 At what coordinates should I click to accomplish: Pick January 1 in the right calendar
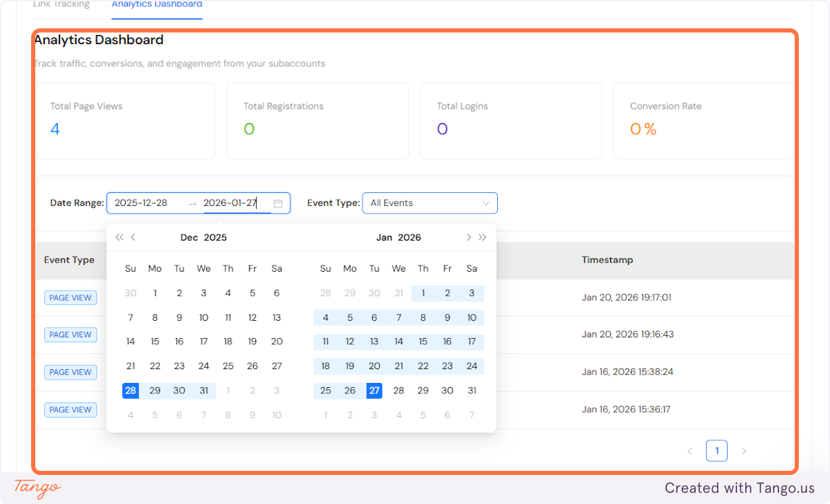pos(423,293)
